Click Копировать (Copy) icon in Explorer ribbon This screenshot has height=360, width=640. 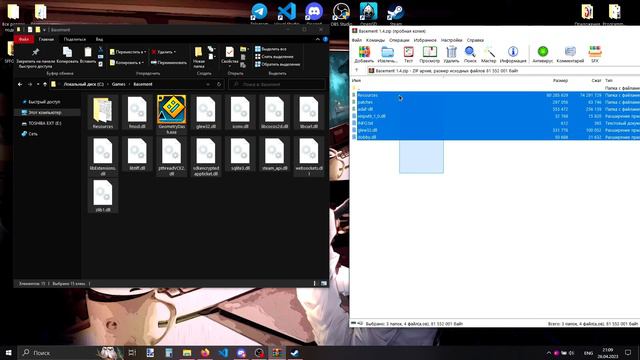[67, 55]
